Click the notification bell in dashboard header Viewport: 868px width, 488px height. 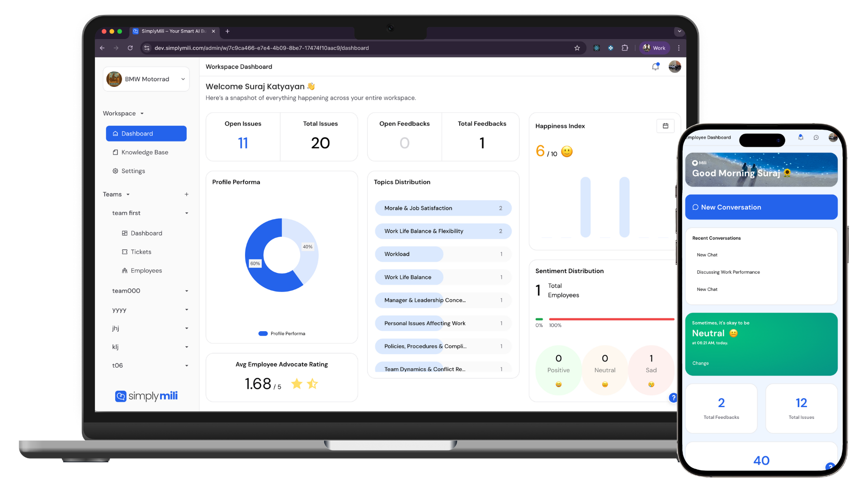pos(655,67)
